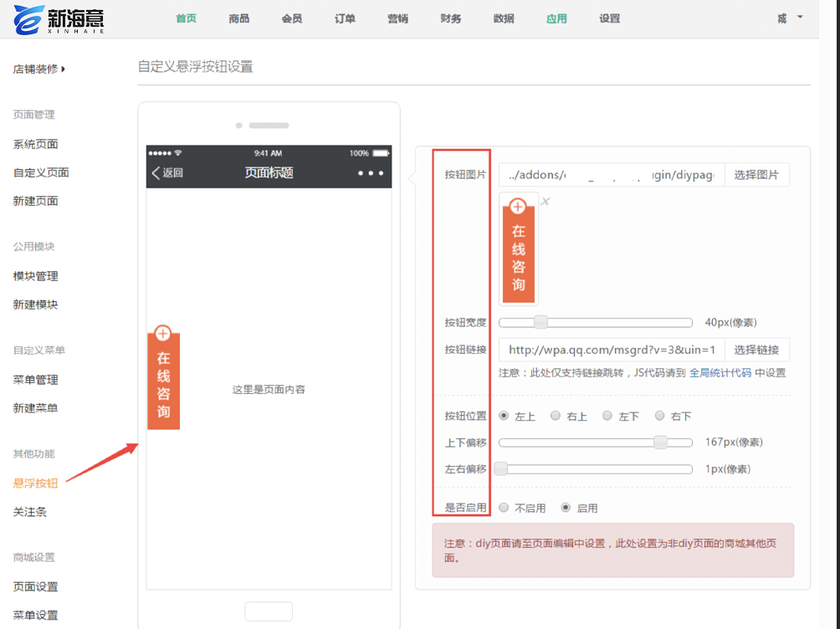Select 右上 button position
840x629 pixels.
[x=556, y=416]
